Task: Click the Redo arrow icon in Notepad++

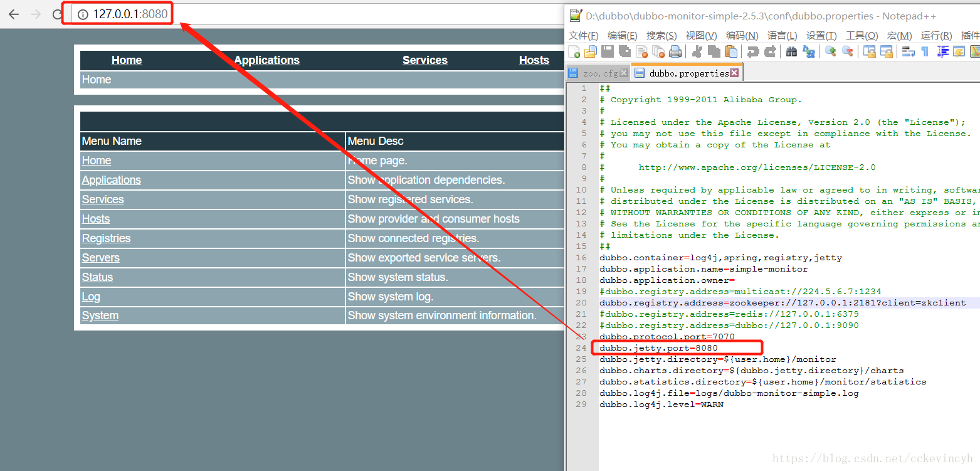Action: pos(770,51)
